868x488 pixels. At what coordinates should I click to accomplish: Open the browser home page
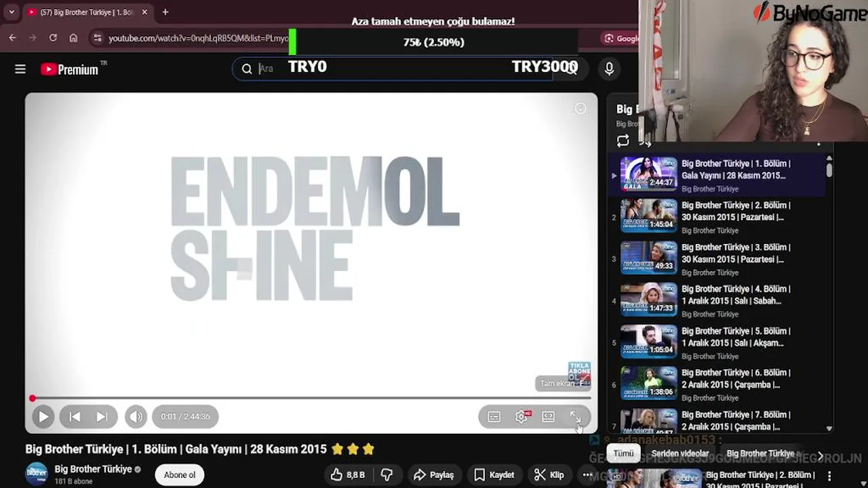click(x=73, y=38)
